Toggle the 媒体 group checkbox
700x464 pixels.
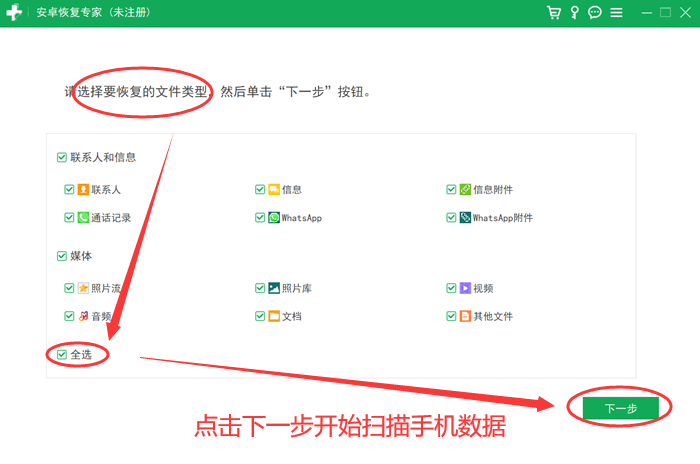(62, 256)
